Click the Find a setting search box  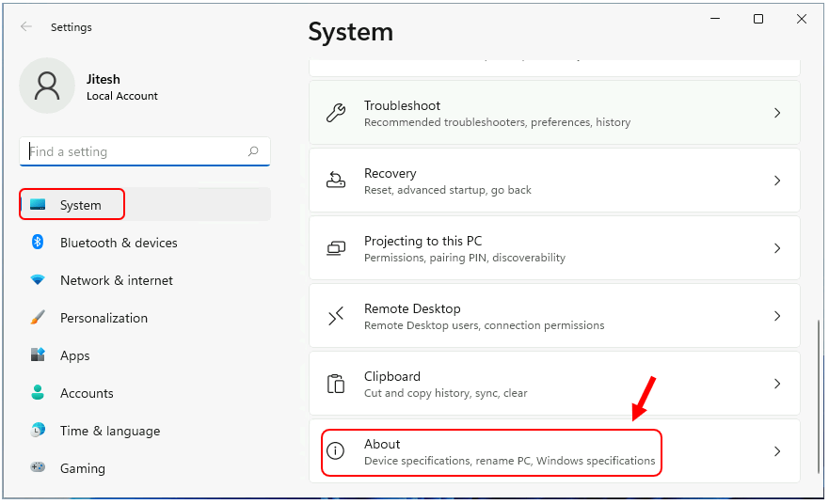[x=145, y=151]
